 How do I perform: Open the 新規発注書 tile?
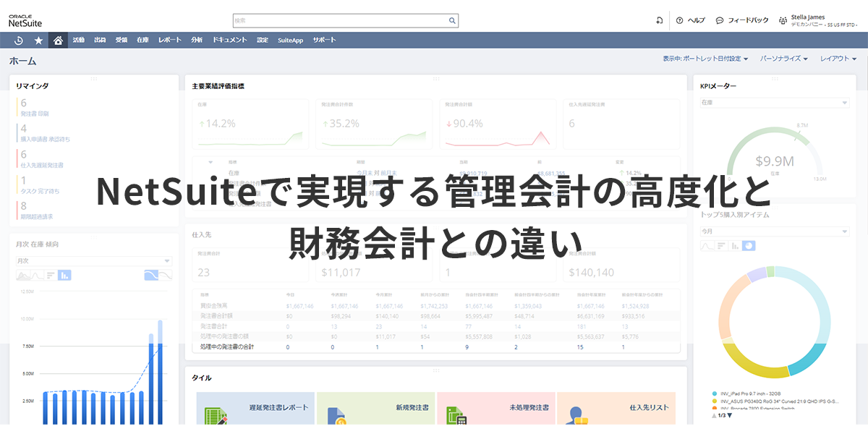[x=376, y=408]
